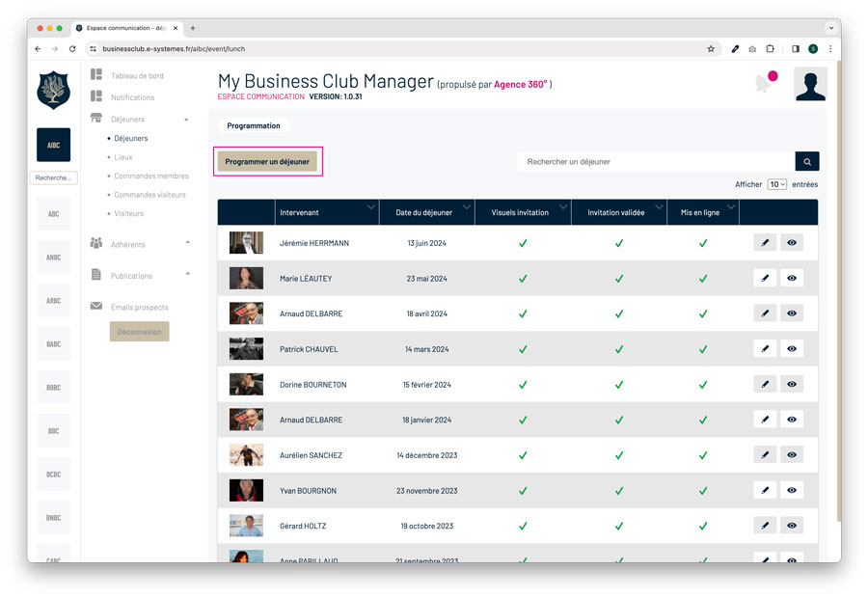868x598 pixels.
Task: Collapse the Déjeuners sidebar section
Action: (x=186, y=120)
